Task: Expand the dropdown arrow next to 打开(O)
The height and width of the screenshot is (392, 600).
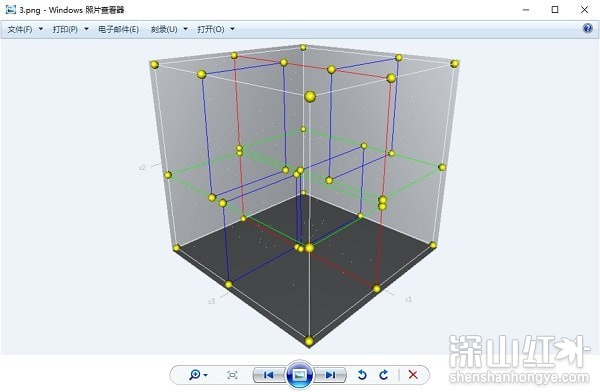Action: pyautogui.click(x=232, y=29)
